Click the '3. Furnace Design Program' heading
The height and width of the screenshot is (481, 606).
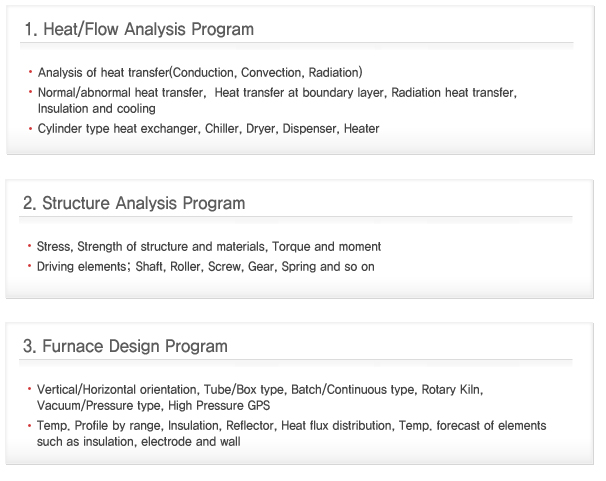tap(125, 346)
